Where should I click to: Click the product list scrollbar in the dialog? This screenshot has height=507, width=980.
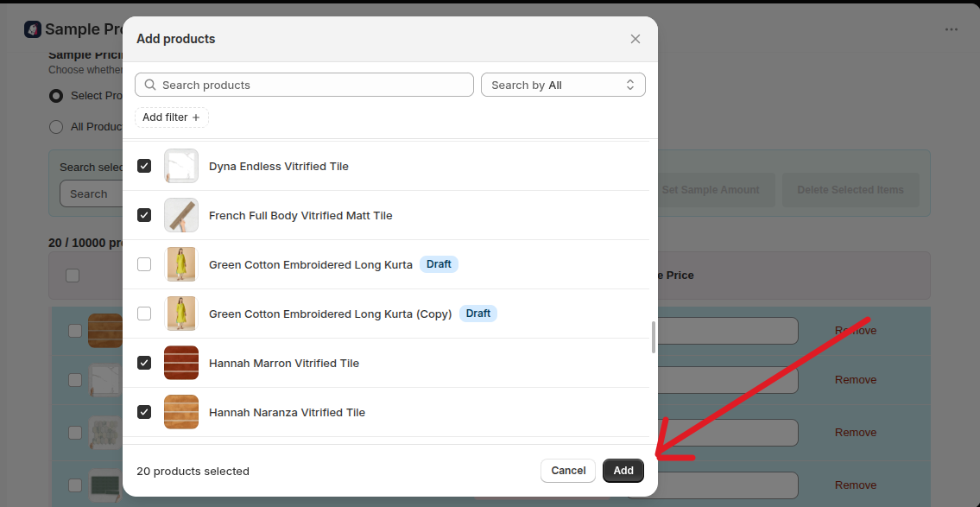(653, 338)
